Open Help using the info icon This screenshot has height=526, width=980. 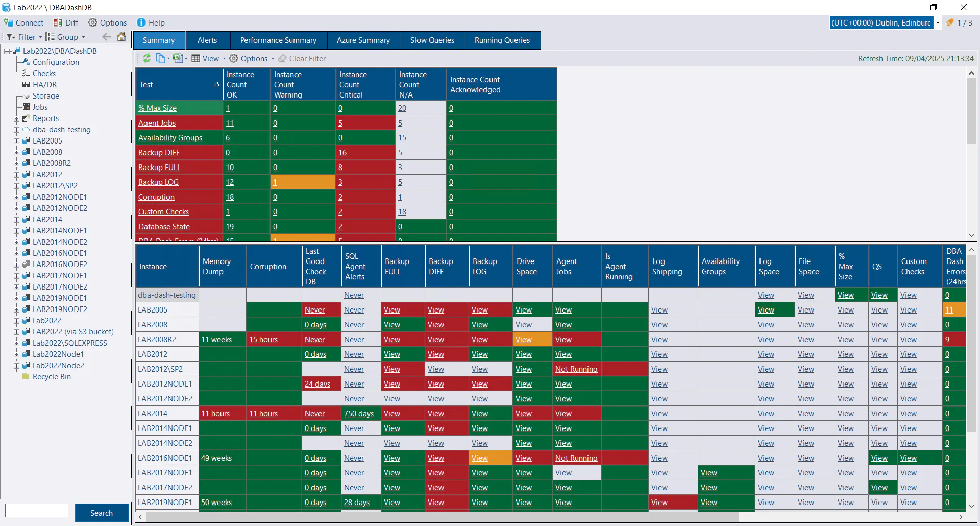[x=141, y=22]
